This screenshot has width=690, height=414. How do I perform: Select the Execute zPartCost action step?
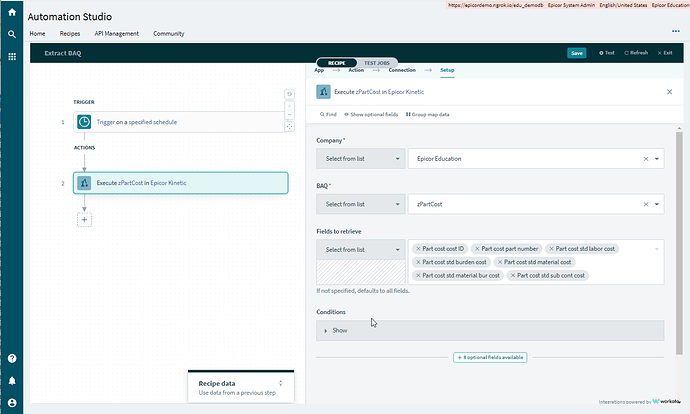coord(180,183)
